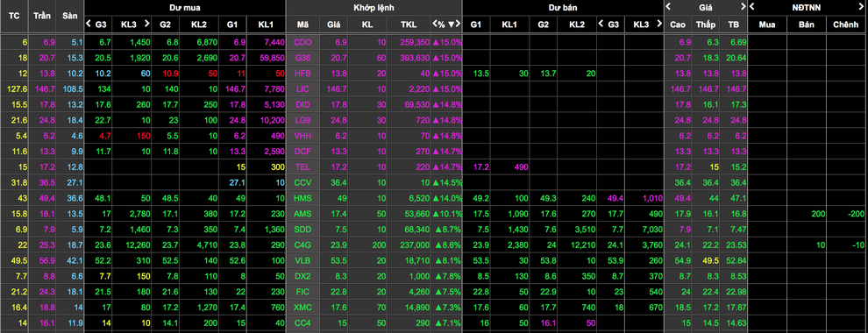Screen dimensions: 868x333
Task: Click TKL value 68,340 in SDD row
Action: click(x=417, y=229)
